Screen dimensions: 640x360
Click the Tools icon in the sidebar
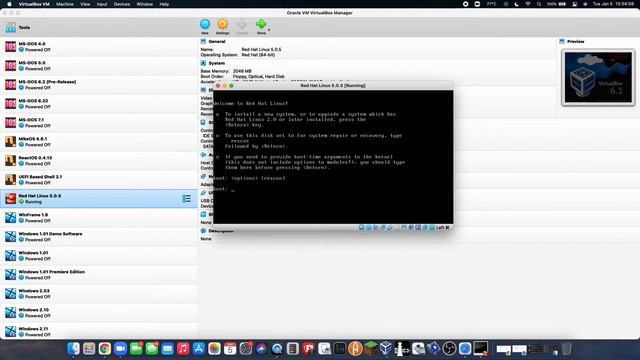(x=11, y=27)
